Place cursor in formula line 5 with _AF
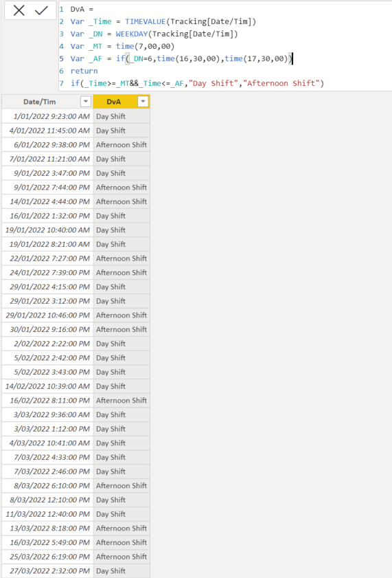 (181, 58)
